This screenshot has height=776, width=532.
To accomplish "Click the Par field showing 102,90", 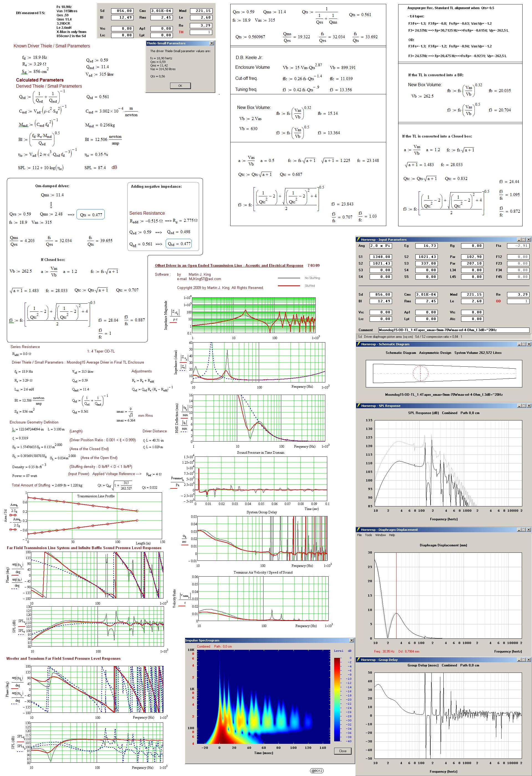I will tap(472, 257).
